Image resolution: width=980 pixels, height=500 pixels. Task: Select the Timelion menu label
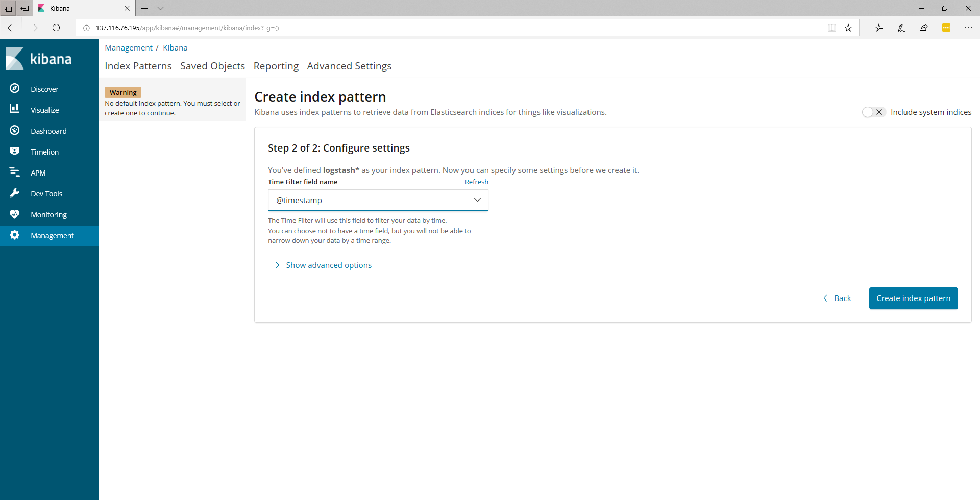point(44,152)
